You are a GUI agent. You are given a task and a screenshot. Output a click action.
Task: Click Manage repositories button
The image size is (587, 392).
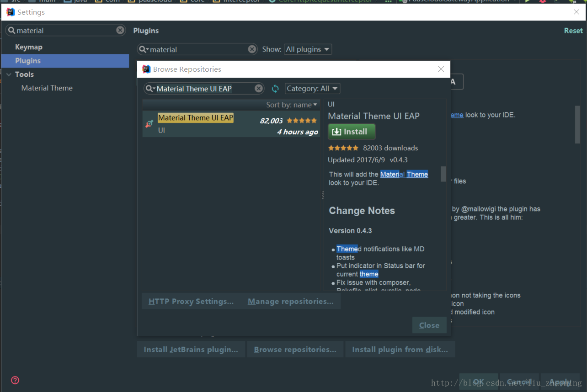(291, 302)
